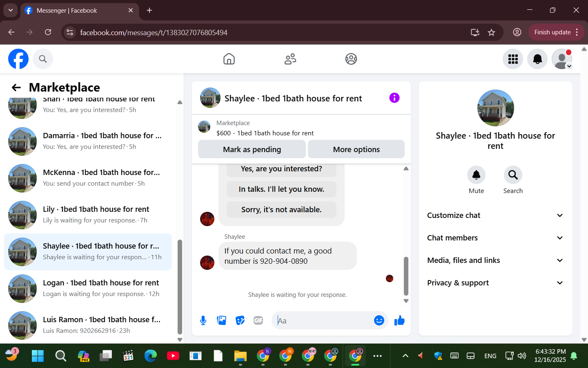Send a thumbs-up like

click(x=399, y=321)
